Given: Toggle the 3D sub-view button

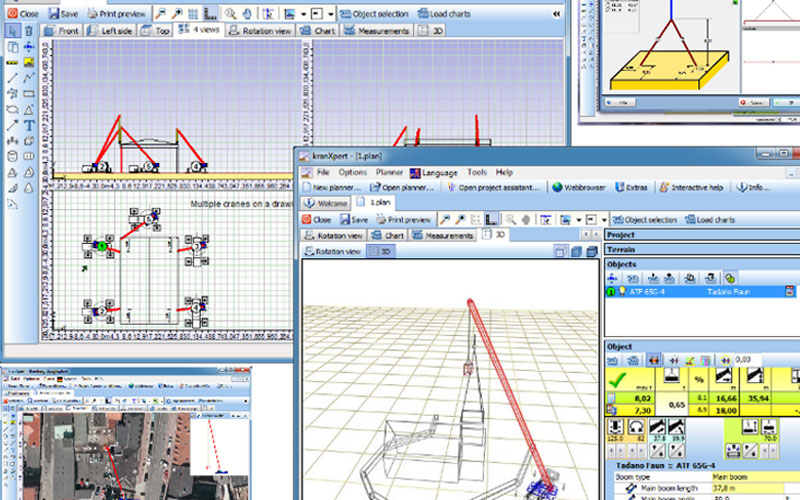Looking at the screenshot, I should point(381,252).
